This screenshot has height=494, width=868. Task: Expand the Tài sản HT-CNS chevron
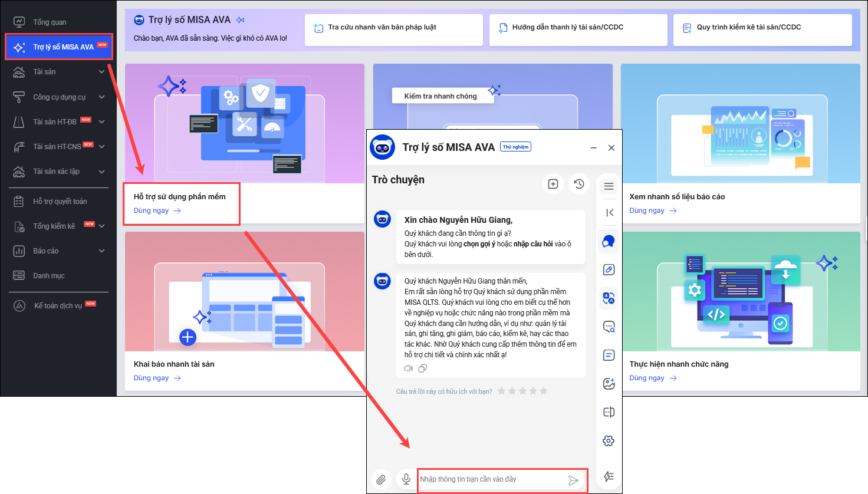tap(102, 147)
